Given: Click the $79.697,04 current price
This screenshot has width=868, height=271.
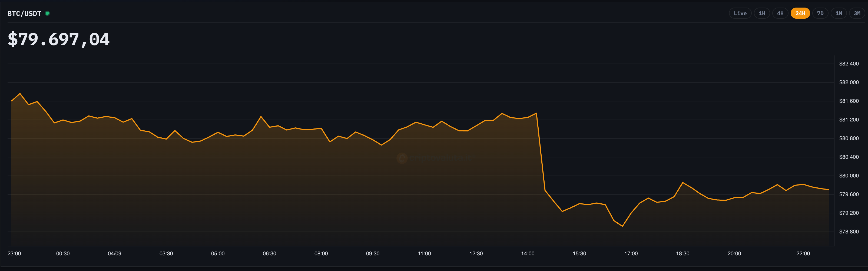Looking at the screenshot, I should click(x=59, y=39).
